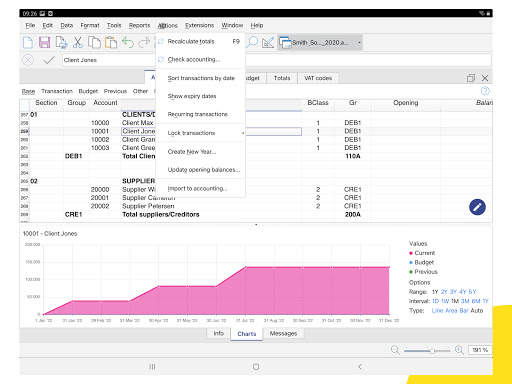Open the Smith_So file selector dropdown arrow
Screen dimensions: 512x384
(x=359, y=43)
